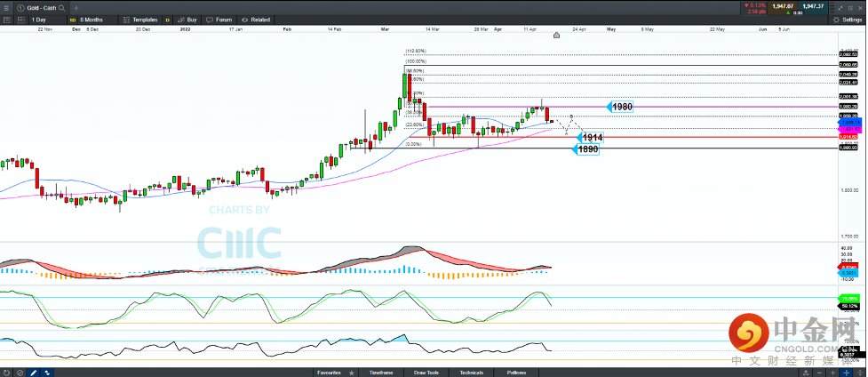Screen dimensions: 868x377
Task: Click the refresh icon in bottom bar
Action: [6, 373]
